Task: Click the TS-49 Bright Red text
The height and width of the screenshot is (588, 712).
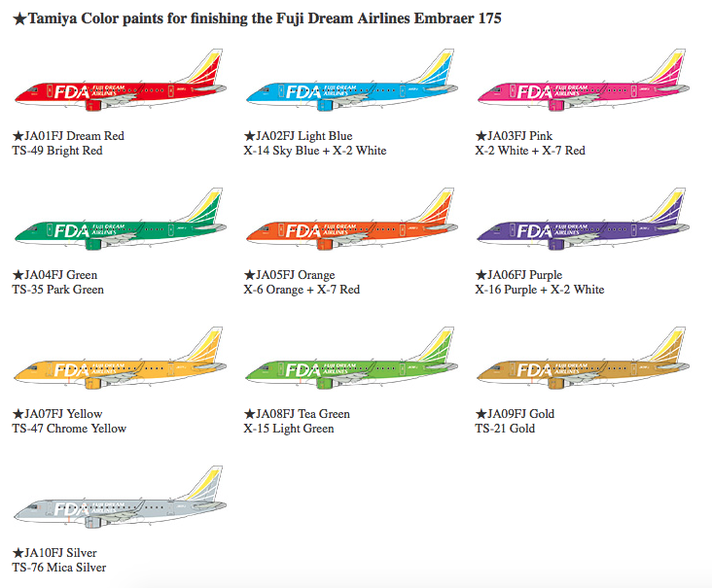Action: (x=57, y=151)
